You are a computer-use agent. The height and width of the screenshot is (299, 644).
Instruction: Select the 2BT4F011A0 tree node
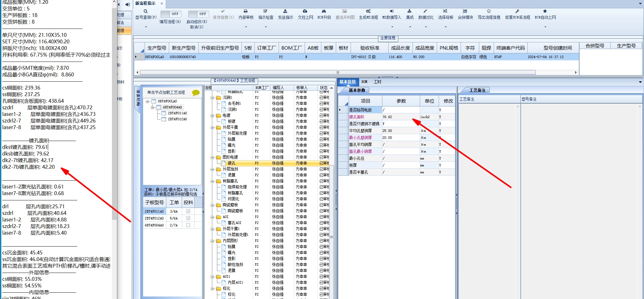(177, 113)
